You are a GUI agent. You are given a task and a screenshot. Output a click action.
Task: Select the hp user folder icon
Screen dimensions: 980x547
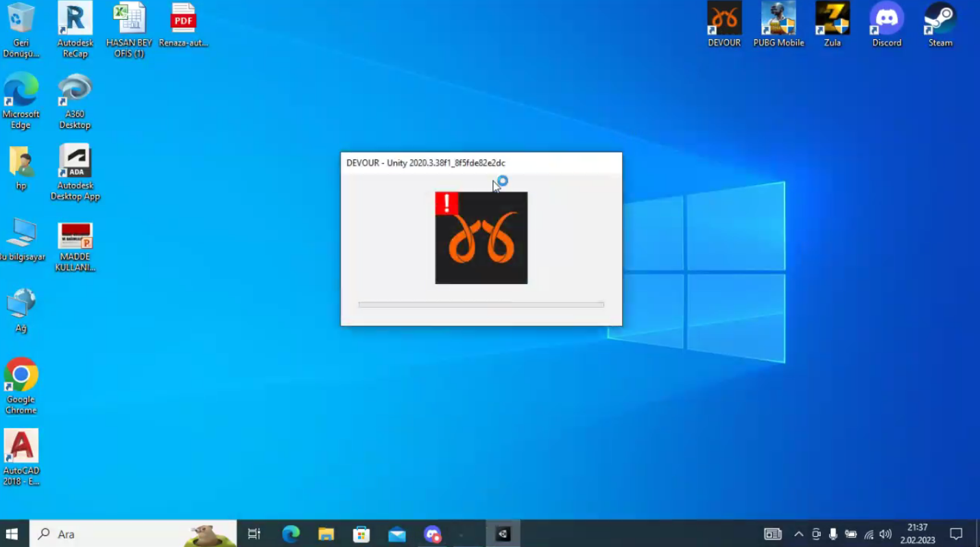point(21,167)
